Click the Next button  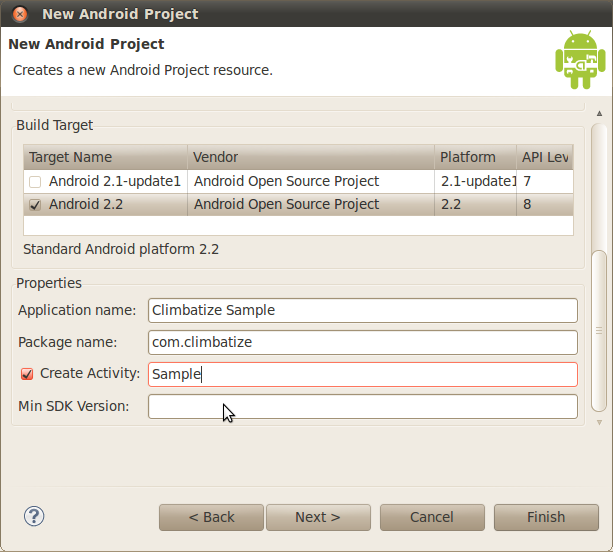click(x=318, y=517)
